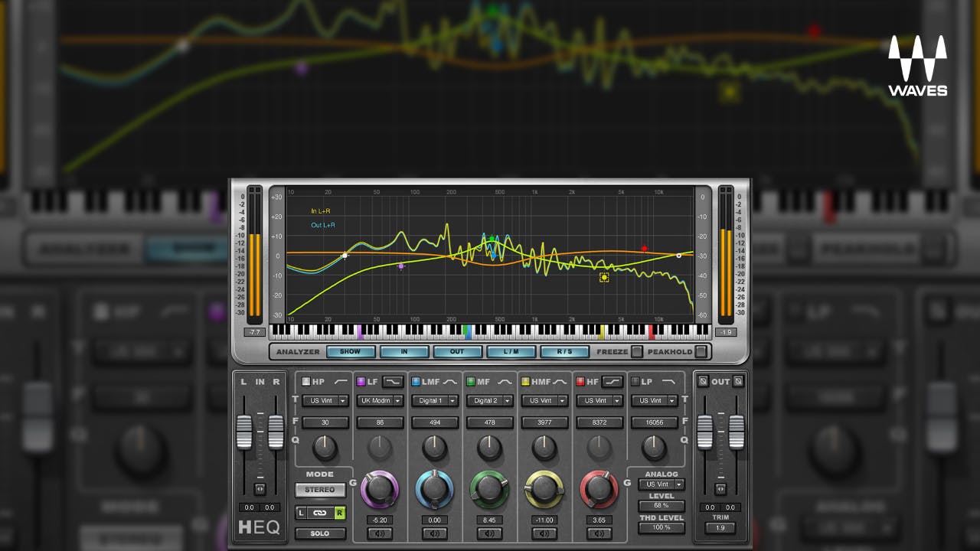The height and width of the screenshot is (551, 980).
Task: Click the HF shelf shape button
Action: (x=612, y=381)
